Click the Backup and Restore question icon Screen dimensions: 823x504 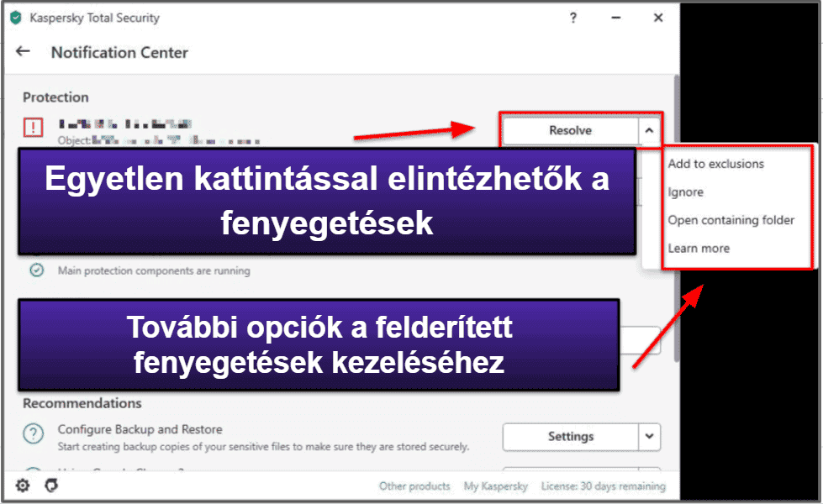click(33, 434)
